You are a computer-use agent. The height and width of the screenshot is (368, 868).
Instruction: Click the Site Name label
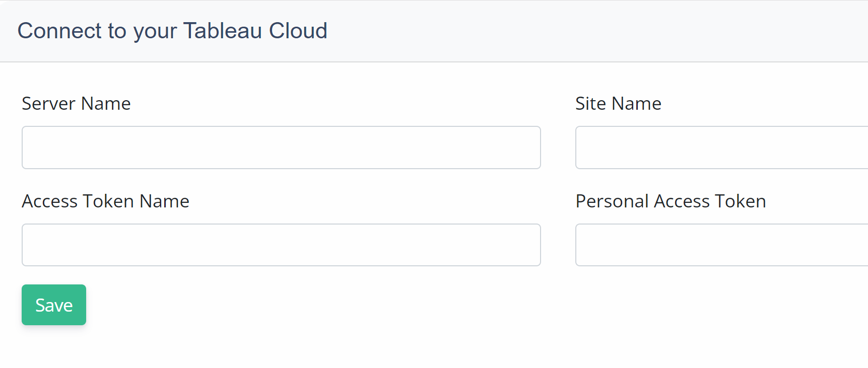[618, 104]
